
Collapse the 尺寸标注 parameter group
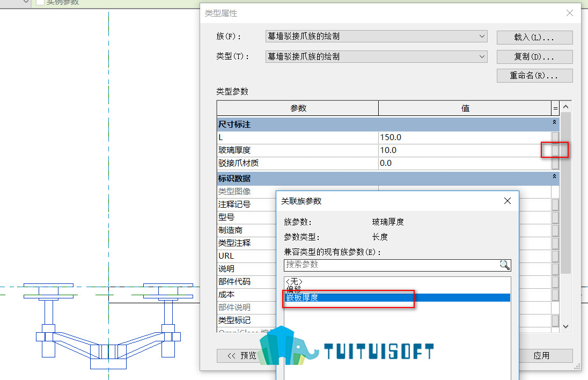point(554,122)
